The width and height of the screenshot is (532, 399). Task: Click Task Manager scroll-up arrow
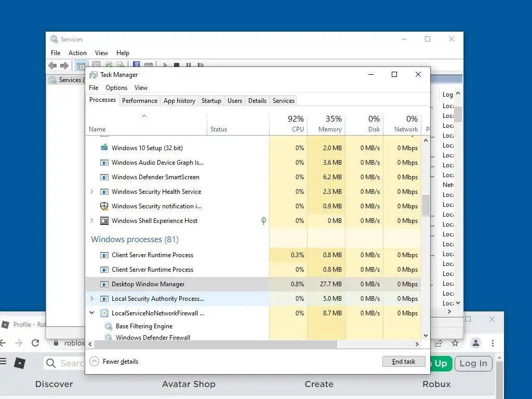426,140
